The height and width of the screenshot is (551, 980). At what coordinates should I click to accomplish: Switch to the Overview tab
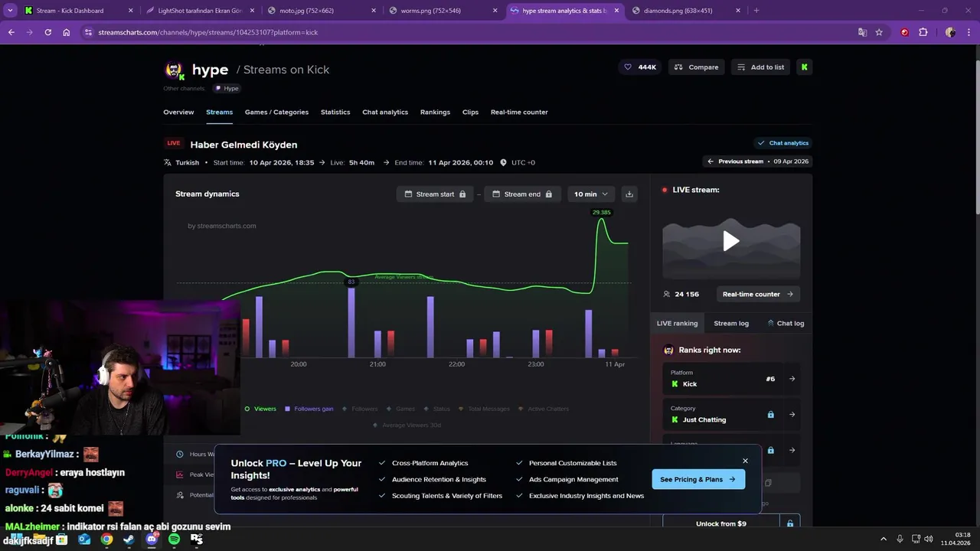coord(178,112)
